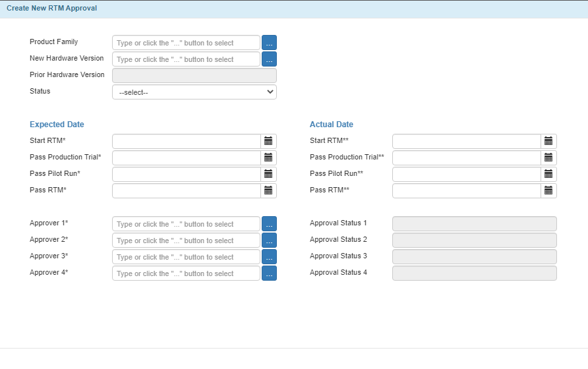Click the New Hardware Version browse button
The width and height of the screenshot is (588, 369).
pos(269,59)
